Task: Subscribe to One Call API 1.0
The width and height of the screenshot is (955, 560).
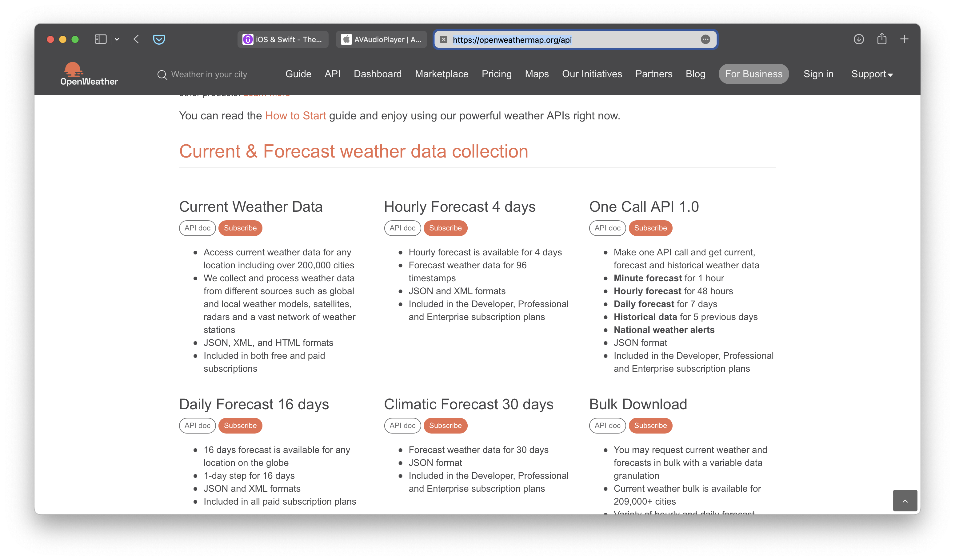Action: (x=650, y=228)
